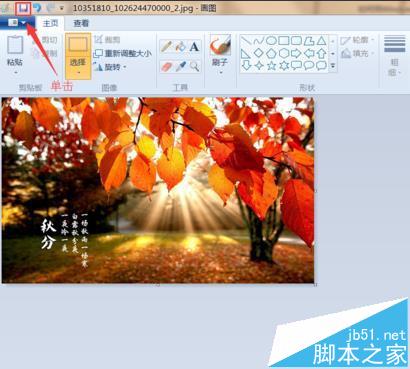Select the Left arrow shape

tap(309, 53)
